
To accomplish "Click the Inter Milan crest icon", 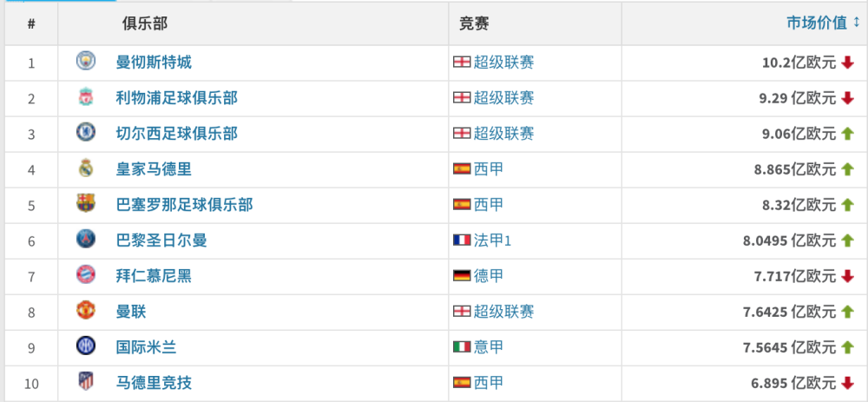I will click(x=86, y=346).
